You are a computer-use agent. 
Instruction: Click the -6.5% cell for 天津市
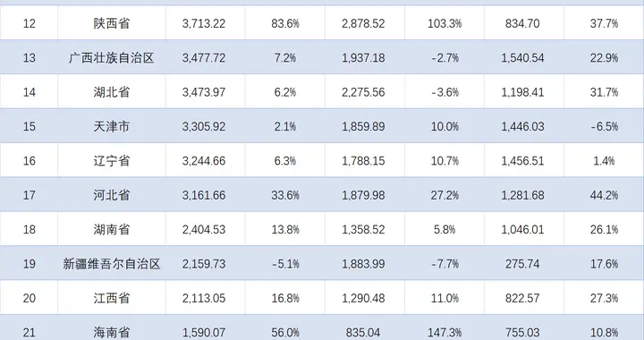[604, 126]
